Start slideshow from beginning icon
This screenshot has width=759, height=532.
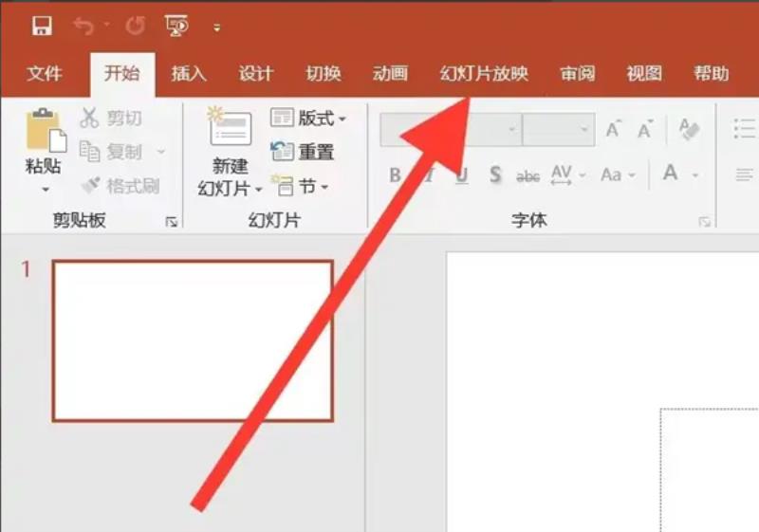click(x=176, y=26)
